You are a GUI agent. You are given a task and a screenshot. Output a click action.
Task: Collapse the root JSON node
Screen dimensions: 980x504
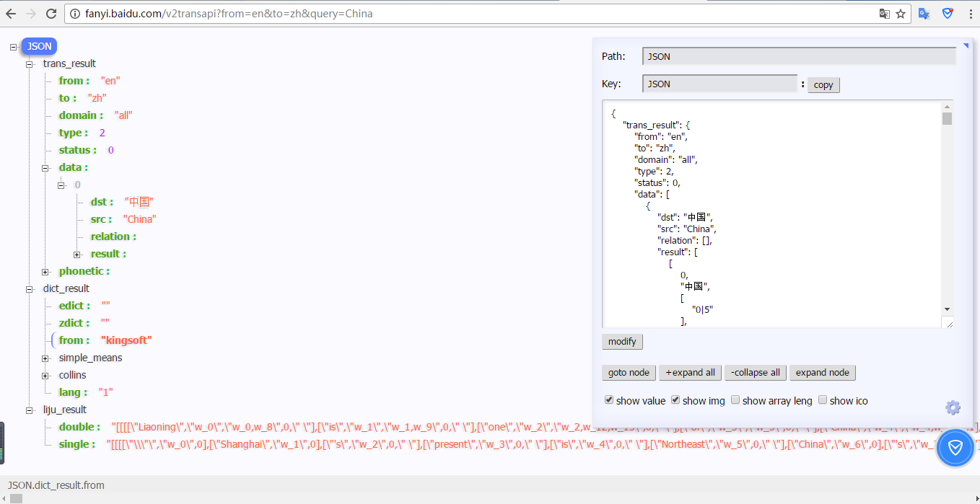coord(13,46)
